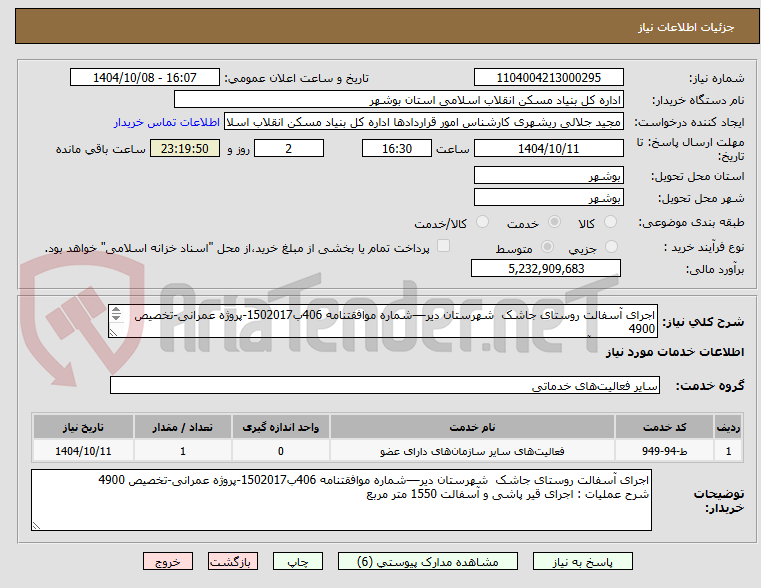Open مشاهده مدارک پیوستی (6) attachments

428,561
